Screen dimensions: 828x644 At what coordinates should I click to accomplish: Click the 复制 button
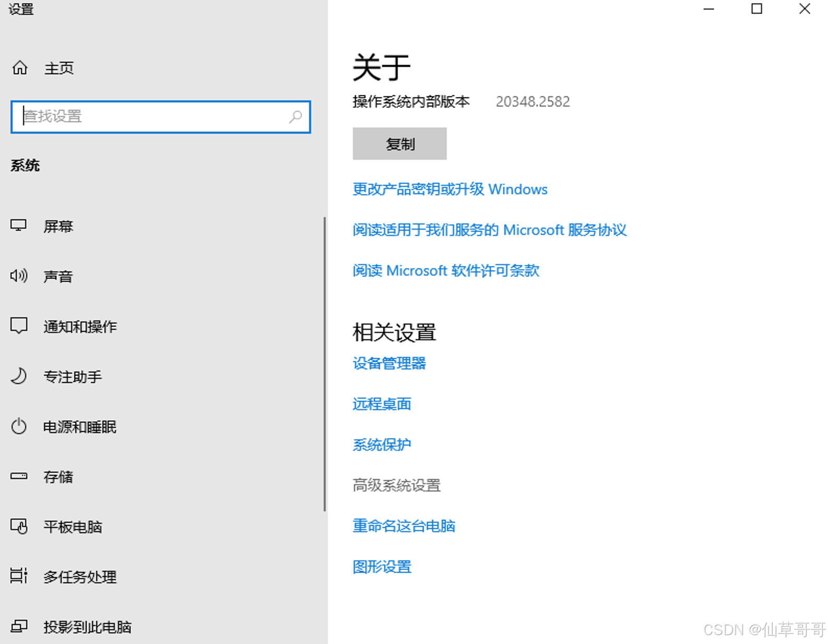click(x=400, y=144)
